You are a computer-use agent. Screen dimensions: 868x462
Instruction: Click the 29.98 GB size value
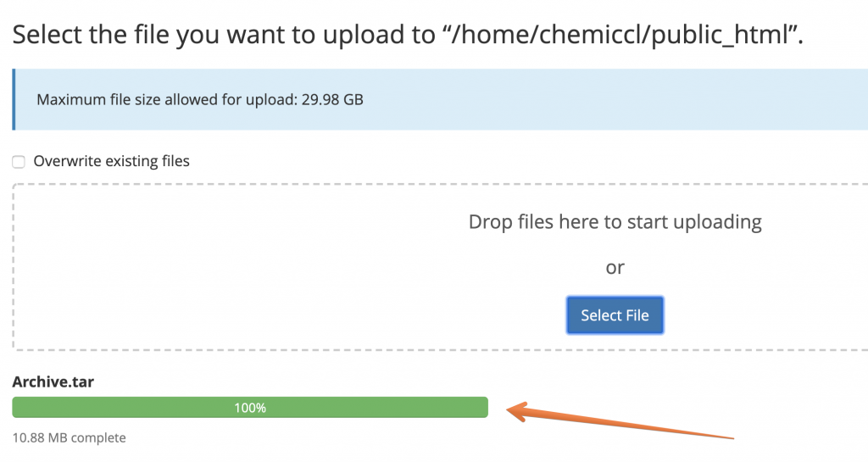pyautogui.click(x=332, y=100)
